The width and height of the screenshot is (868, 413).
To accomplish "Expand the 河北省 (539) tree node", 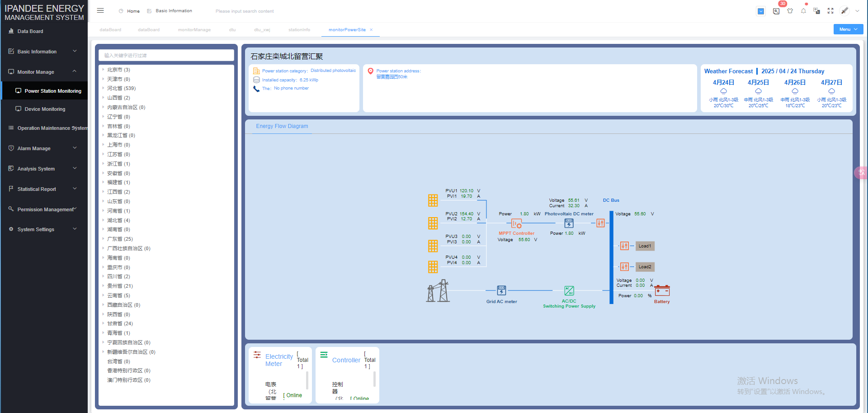I will 104,88.
